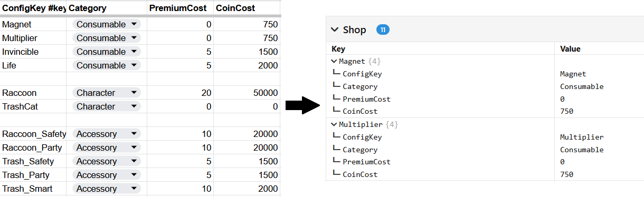Select the Trash_Safety ConfigKey cell
Image resolution: width=644 pixels, height=197 pixels.
(x=33, y=161)
